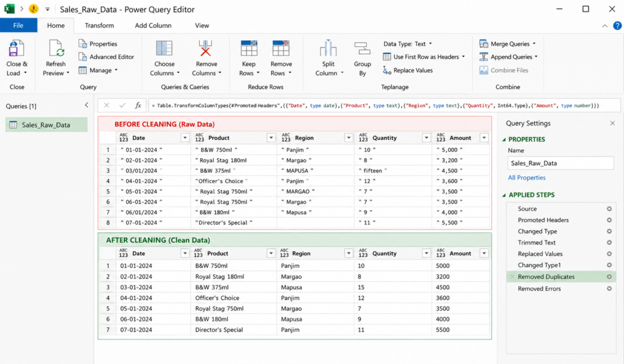Open the All Properties link

(526, 178)
